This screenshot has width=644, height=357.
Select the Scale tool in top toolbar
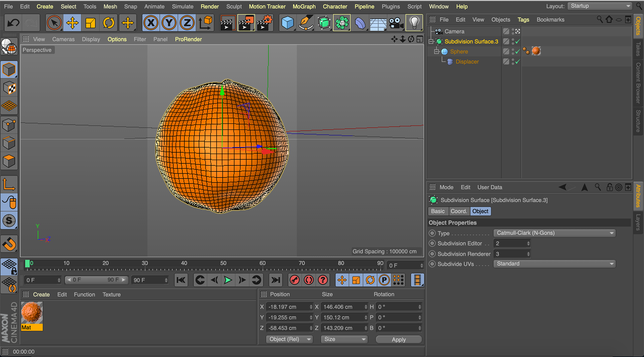(x=90, y=23)
